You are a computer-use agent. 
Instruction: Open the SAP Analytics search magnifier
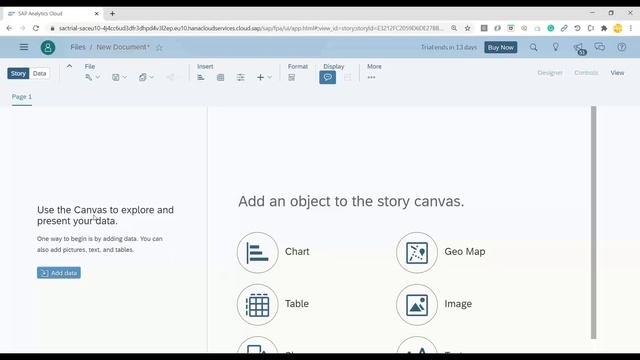coord(533,47)
